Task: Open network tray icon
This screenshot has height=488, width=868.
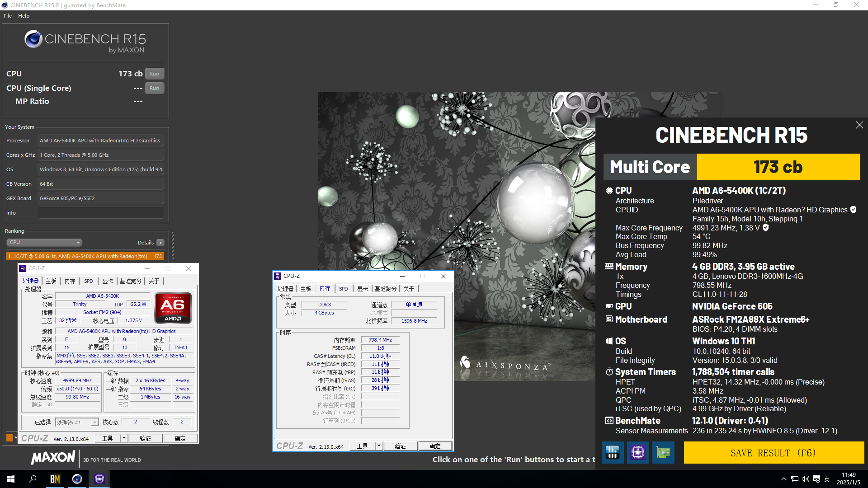Action: click(794, 479)
